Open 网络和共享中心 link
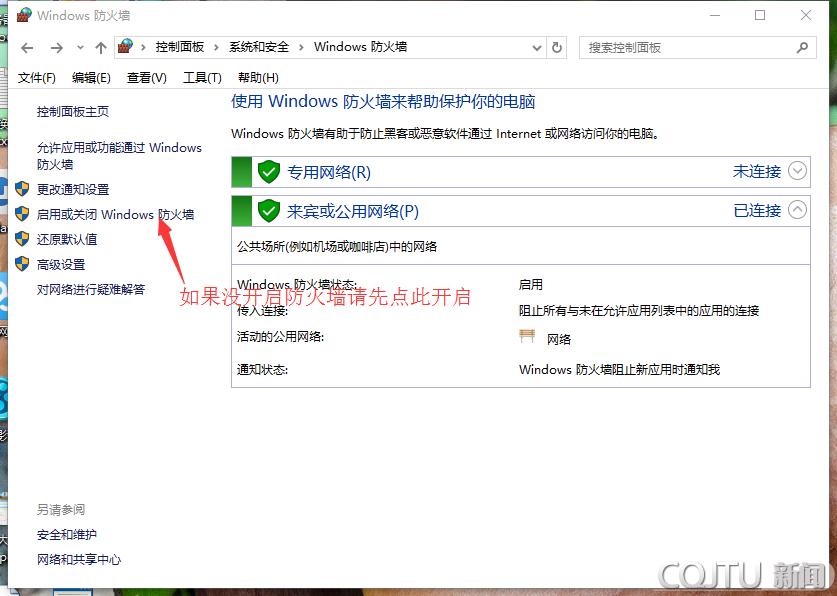Viewport: 837px width, 596px height. pyautogui.click(x=79, y=560)
